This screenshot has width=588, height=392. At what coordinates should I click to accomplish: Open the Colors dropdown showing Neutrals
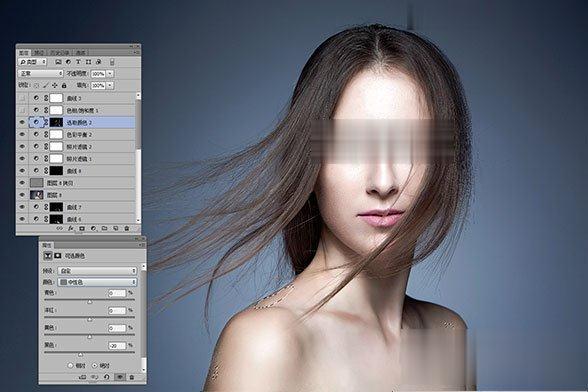pos(97,282)
